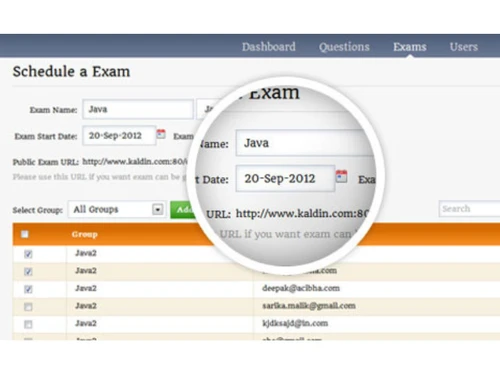Click into the Search box

pyautogui.click(x=469, y=209)
